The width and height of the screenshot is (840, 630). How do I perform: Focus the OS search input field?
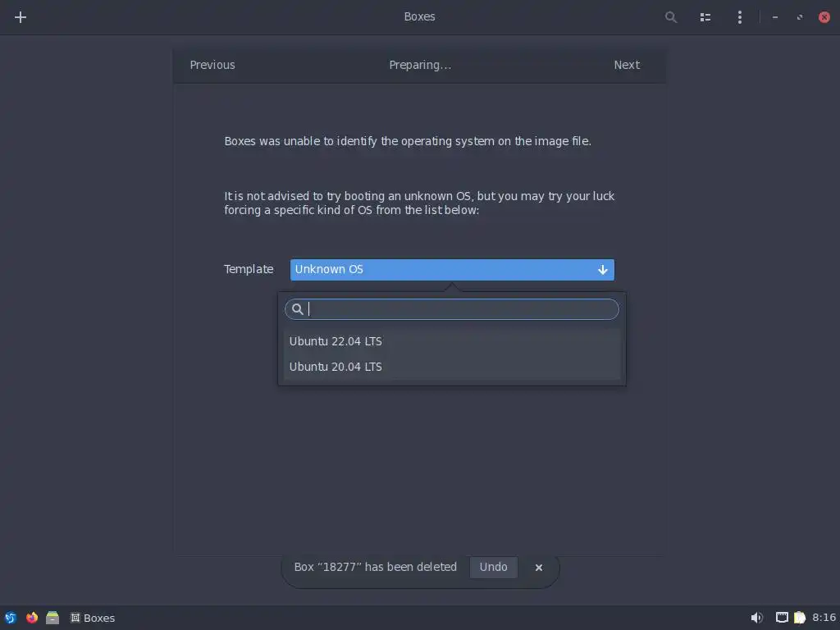tap(452, 309)
